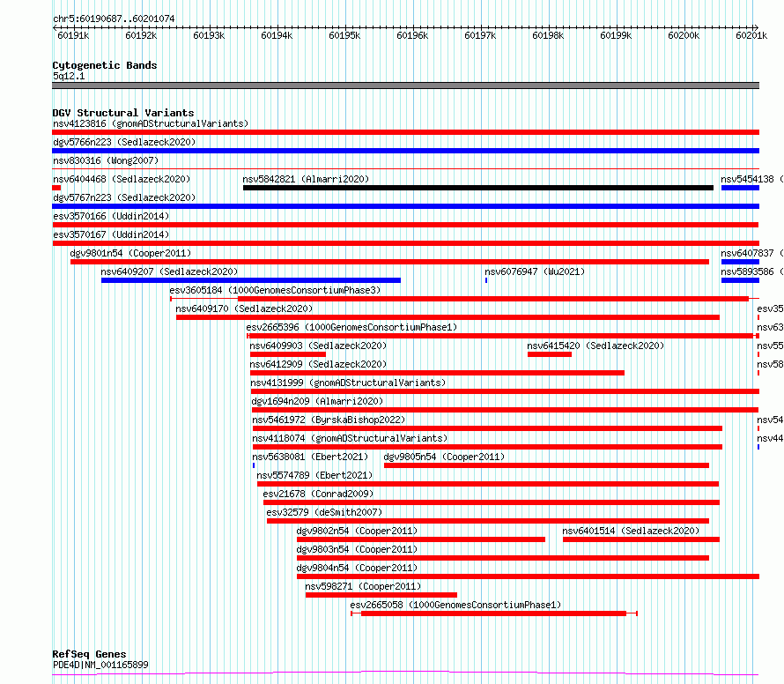The image size is (784, 684).
Task: Click the dgv1694n209 (Almarri2020) label
Action: 317,401
